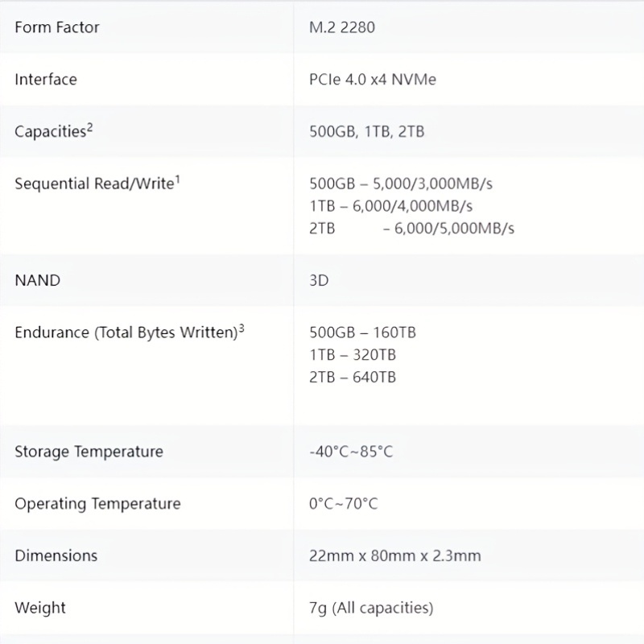Image resolution: width=644 pixels, height=644 pixels.
Task: Select the 500GB, 1TB, 2TB capacities value
Action: pyautogui.click(x=367, y=131)
